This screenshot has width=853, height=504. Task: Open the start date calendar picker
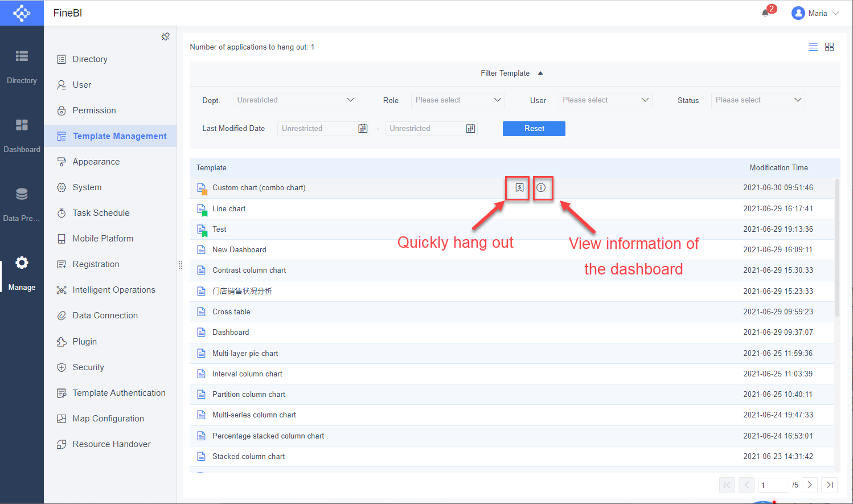363,128
